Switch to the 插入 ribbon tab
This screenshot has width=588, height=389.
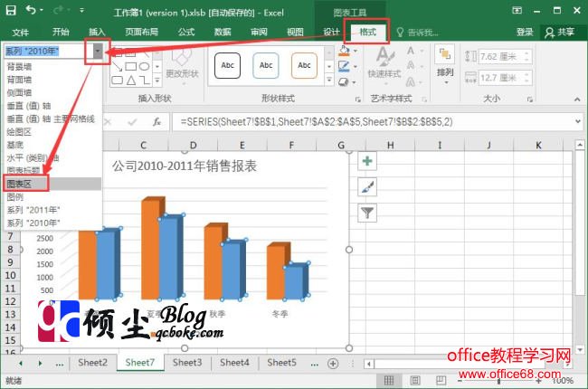coord(97,32)
